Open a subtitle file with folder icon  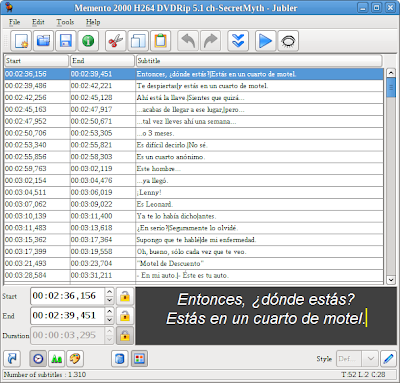tap(43, 41)
